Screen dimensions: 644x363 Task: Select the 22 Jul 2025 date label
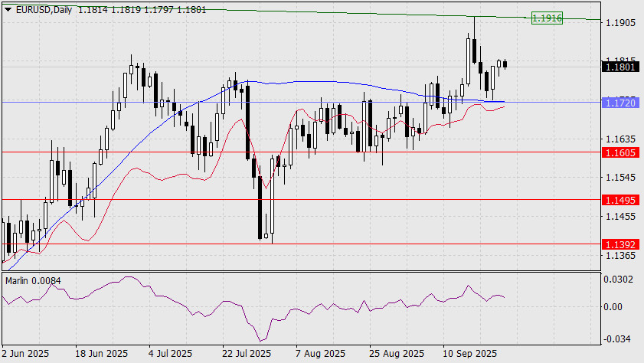[x=246, y=354]
